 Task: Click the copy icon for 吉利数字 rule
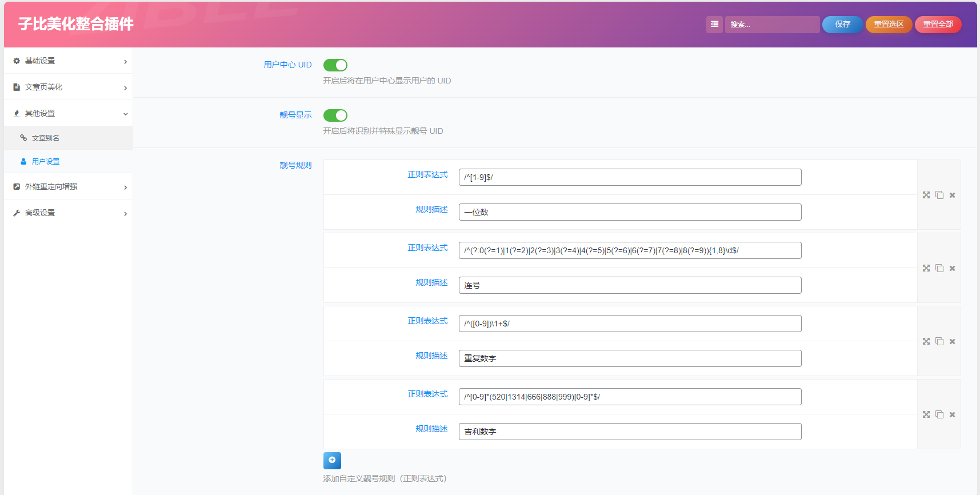(x=939, y=414)
